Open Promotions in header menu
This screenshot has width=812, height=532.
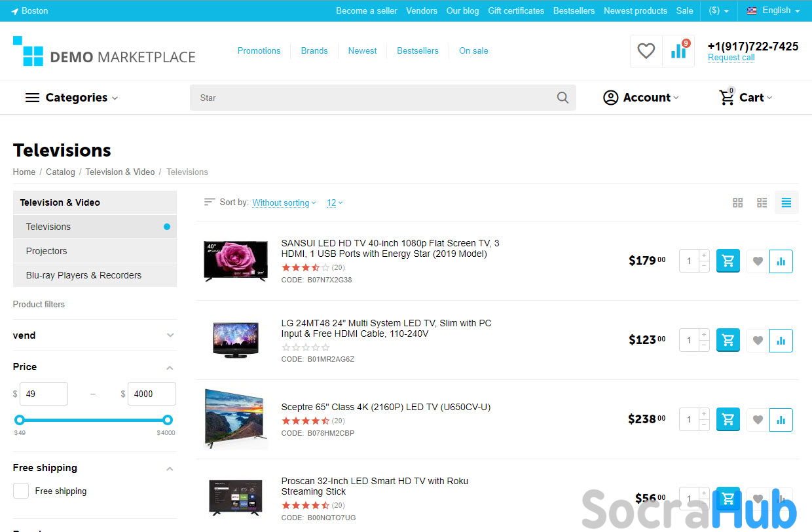point(259,50)
